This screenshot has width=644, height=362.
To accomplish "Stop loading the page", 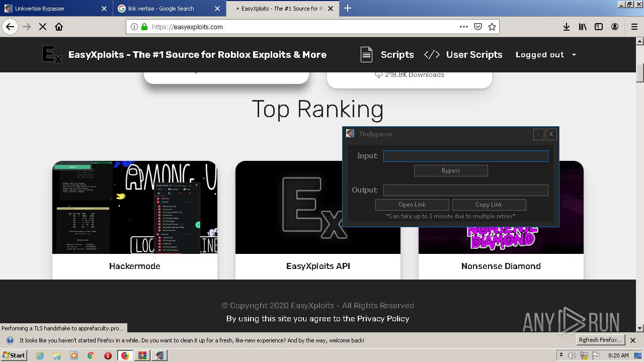I will pos(43,27).
